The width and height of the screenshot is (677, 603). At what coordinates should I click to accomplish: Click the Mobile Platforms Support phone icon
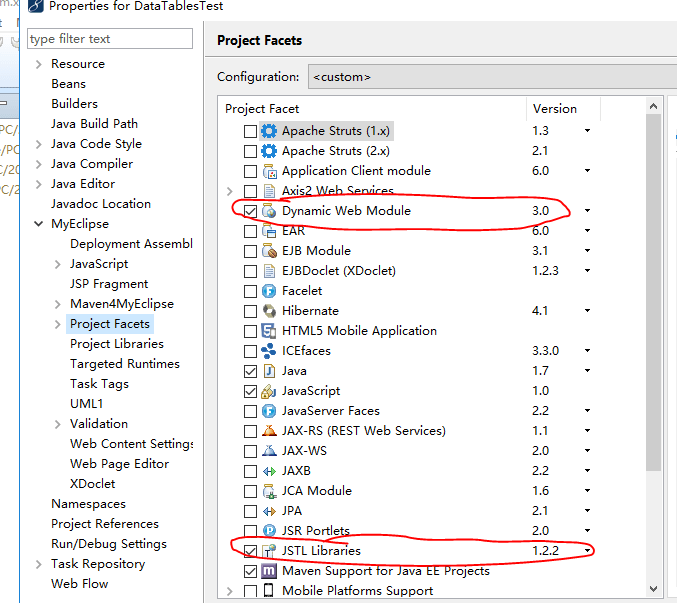(x=269, y=590)
